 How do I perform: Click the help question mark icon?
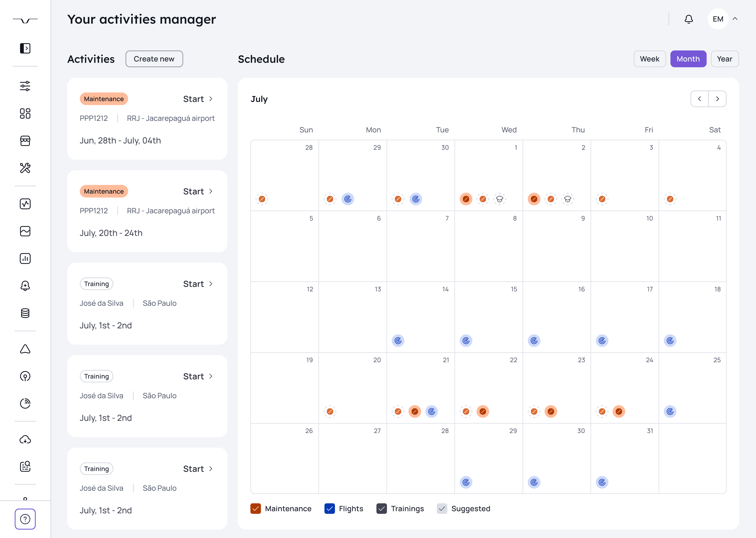tap(25, 519)
